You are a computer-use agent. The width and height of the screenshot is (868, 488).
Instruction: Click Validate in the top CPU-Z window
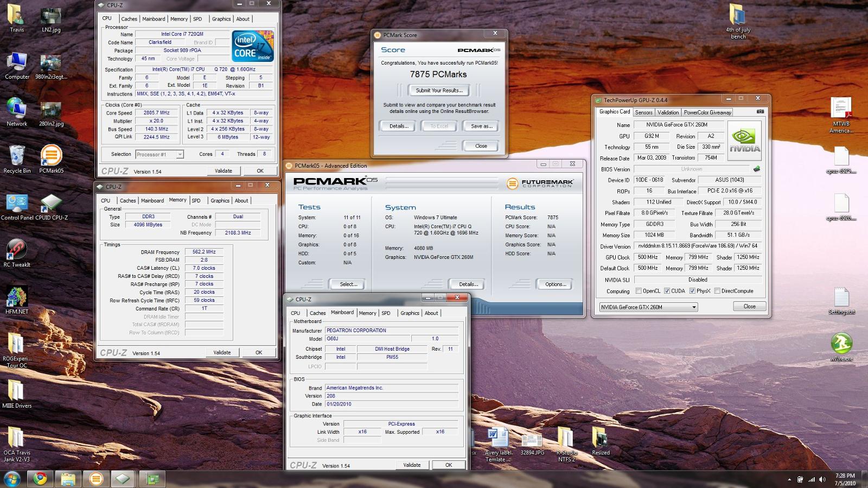click(223, 170)
